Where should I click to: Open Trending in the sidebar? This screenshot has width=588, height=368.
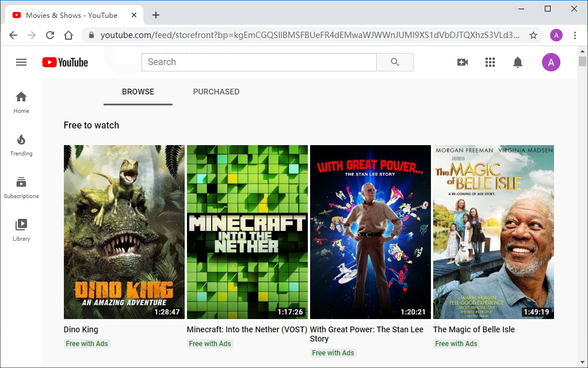point(21,145)
